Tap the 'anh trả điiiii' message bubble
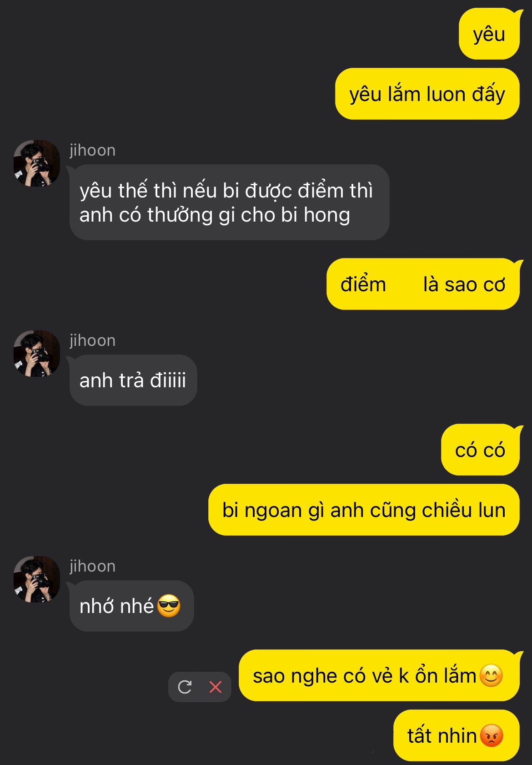Viewport: 532px width, 765px height. click(133, 380)
